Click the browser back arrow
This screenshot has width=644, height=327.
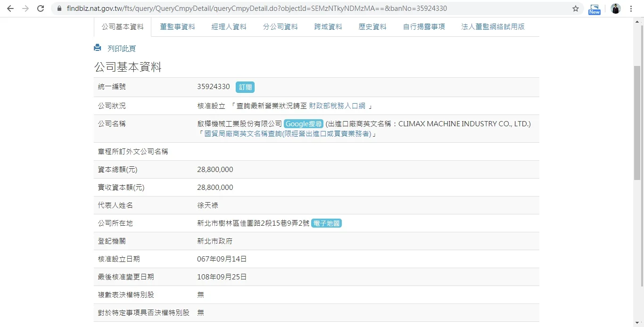click(10, 8)
